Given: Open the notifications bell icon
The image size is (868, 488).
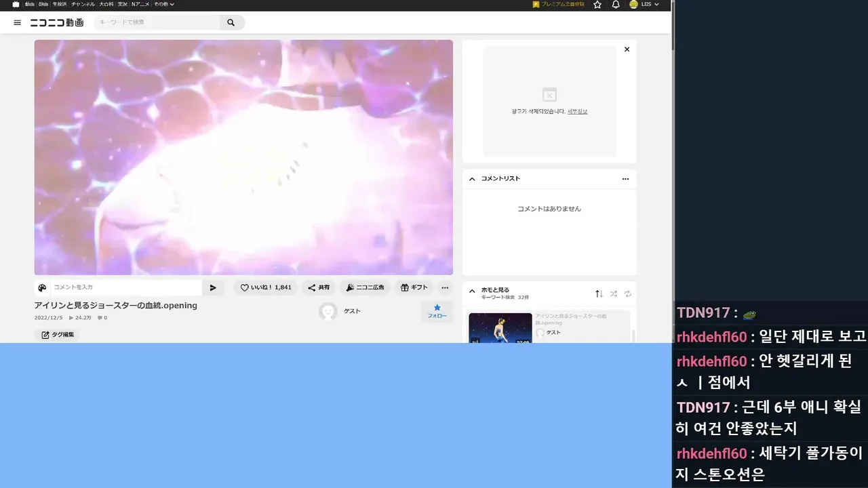Looking at the screenshot, I should [616, 4].
